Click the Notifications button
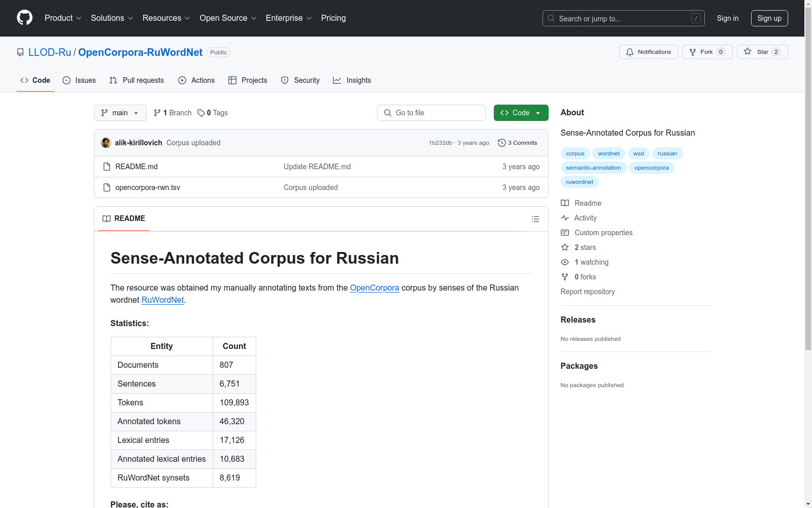The height and width of the screenshot is (508, 812). pos(649,52)
